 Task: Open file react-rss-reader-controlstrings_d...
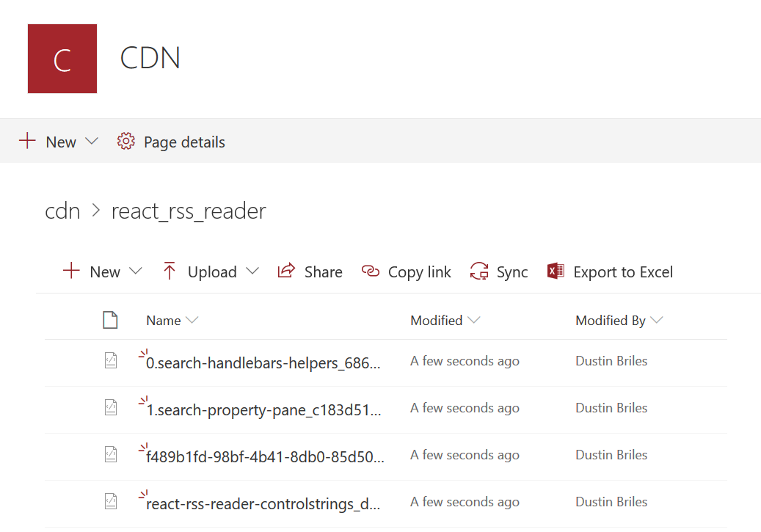263,504
